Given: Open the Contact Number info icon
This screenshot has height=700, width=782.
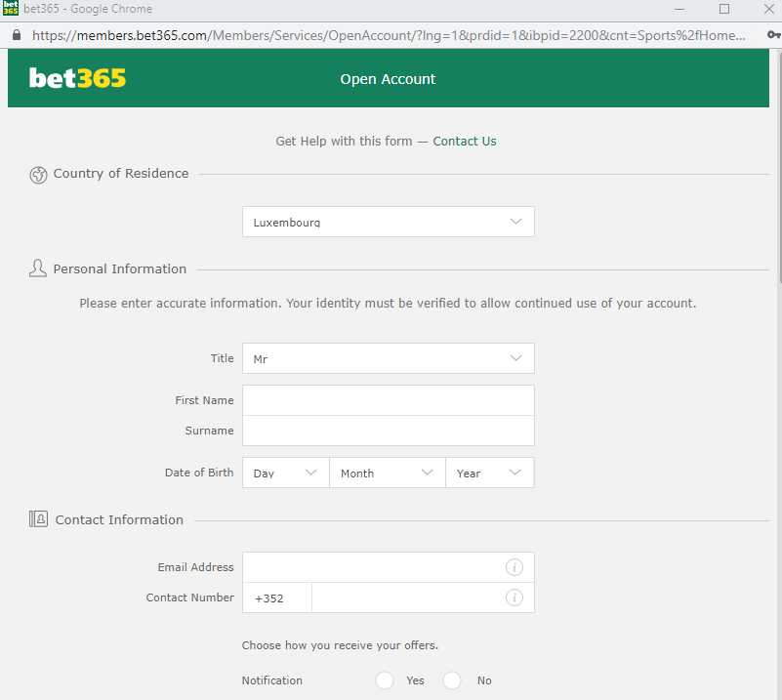Looking at the screenshot, I should (x=514, y=597).
